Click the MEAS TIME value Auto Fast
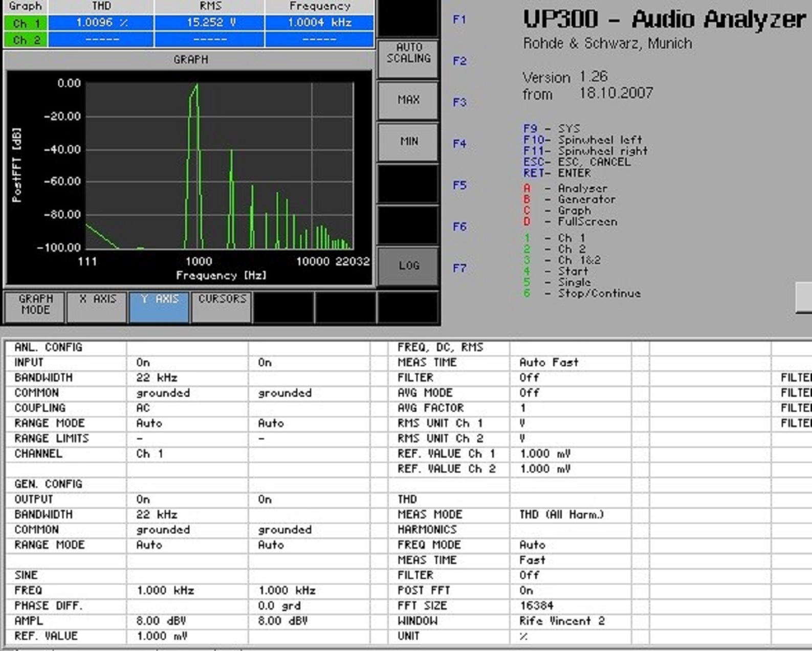Image resolution: width=812 pixels, height=651 pixels. click(549, 363)
